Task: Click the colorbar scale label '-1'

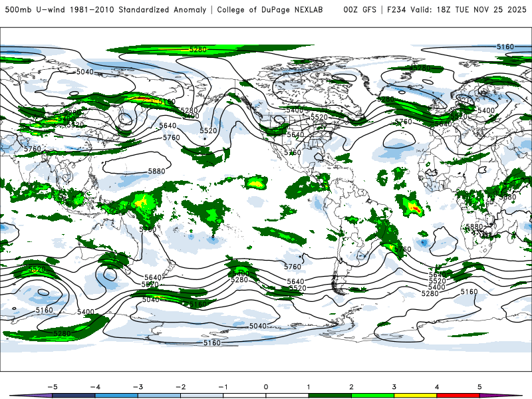Action: 223,387
